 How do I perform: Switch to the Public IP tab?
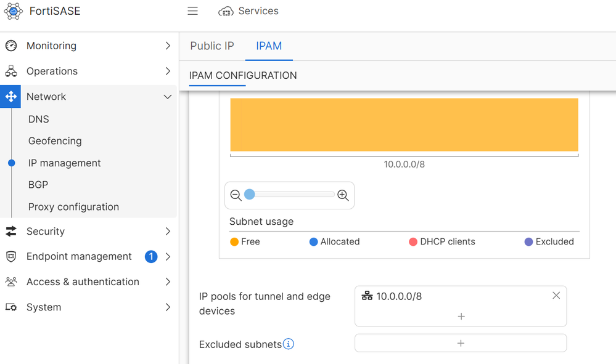(212, 46)
